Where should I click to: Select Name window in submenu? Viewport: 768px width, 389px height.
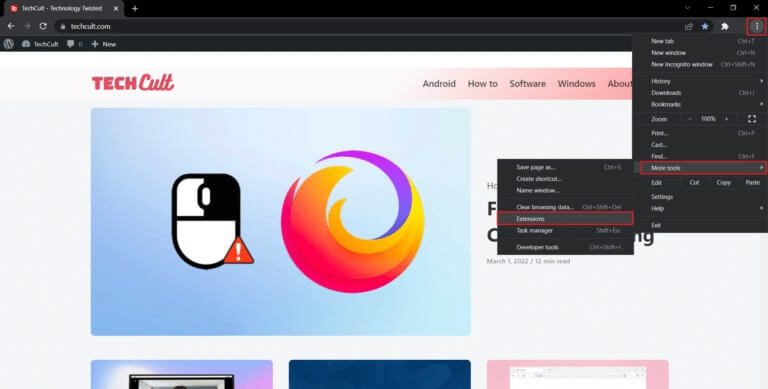click(565, 190)
